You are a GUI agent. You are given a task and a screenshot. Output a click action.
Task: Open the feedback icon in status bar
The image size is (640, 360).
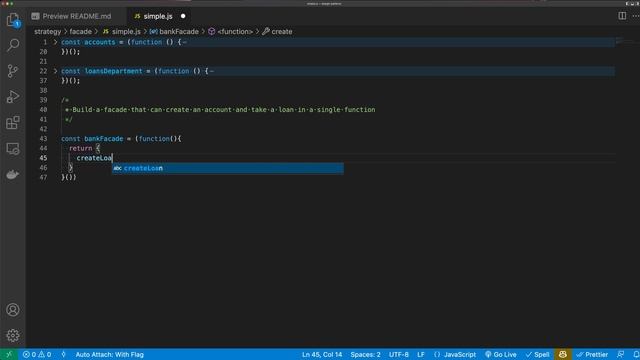[620, 354]
